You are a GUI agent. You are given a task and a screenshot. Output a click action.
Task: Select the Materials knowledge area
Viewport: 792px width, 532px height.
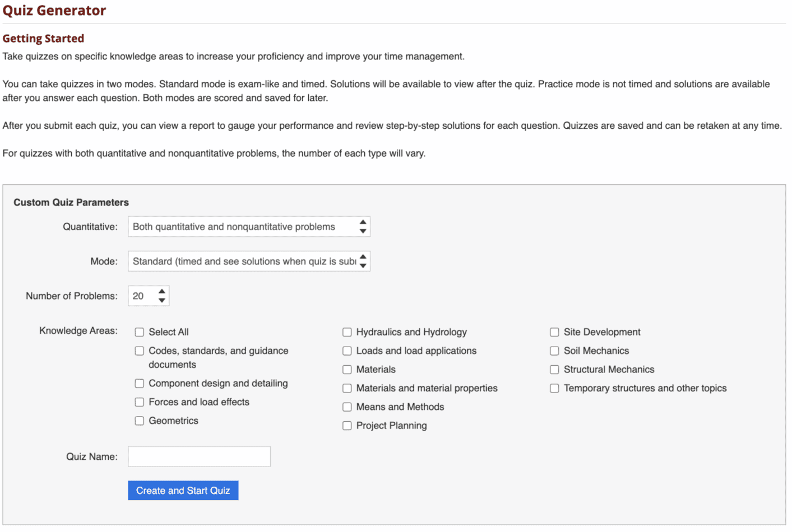(346, 369)
